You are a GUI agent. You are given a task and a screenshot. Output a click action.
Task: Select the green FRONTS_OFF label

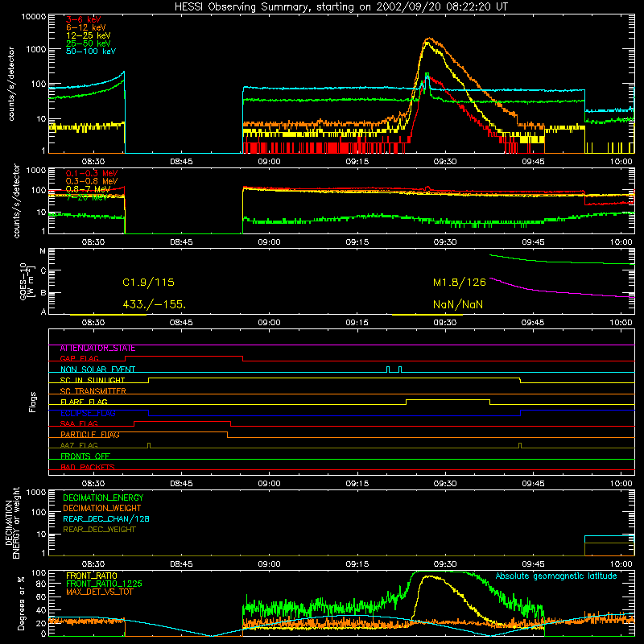coord(85,456)
